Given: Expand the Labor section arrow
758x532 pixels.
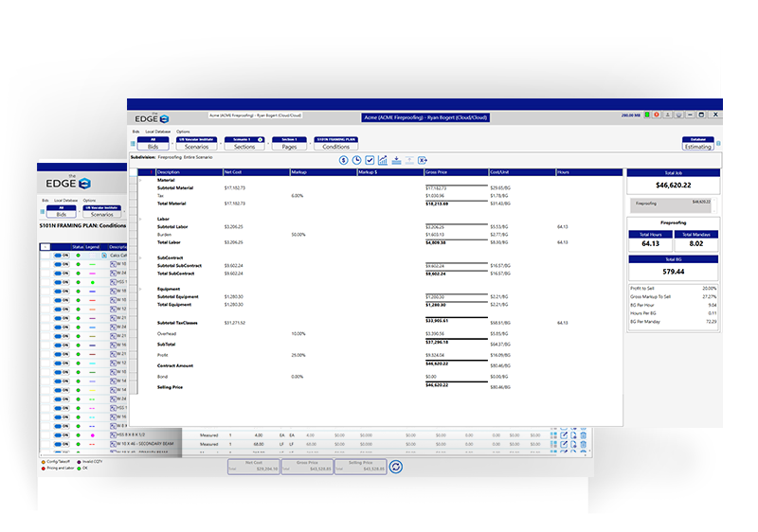Looking at the screenshot, I should [140, 219].
